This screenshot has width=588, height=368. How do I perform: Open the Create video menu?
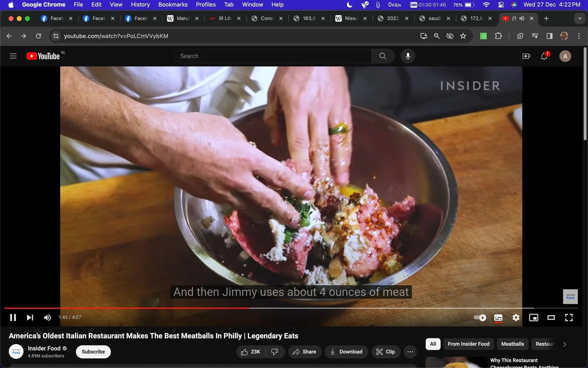click(x=526, y=56)
